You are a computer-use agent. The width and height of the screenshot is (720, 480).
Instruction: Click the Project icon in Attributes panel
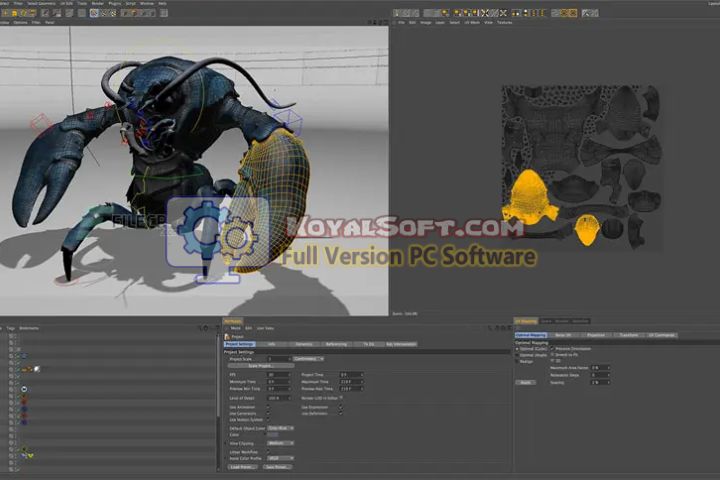click(227, 337)
